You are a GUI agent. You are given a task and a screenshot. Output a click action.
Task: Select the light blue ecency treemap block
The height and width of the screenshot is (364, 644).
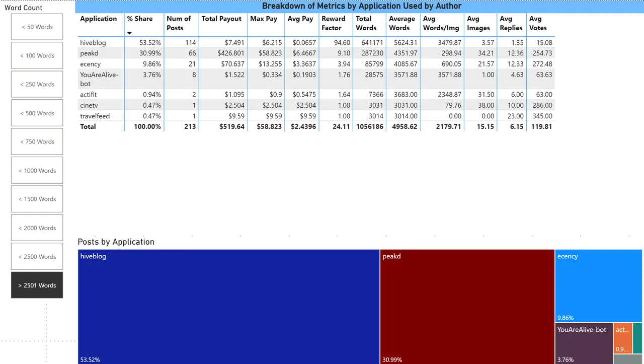click(599, 285)
